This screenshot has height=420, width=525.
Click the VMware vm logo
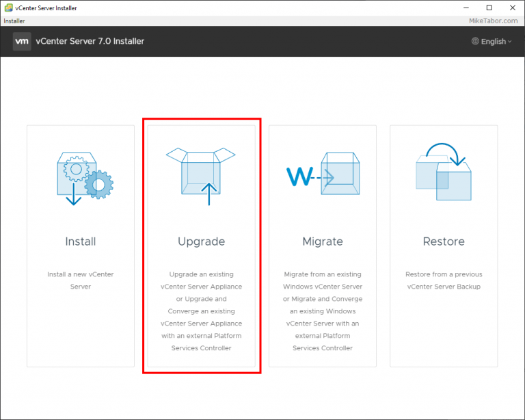(22, 41)
